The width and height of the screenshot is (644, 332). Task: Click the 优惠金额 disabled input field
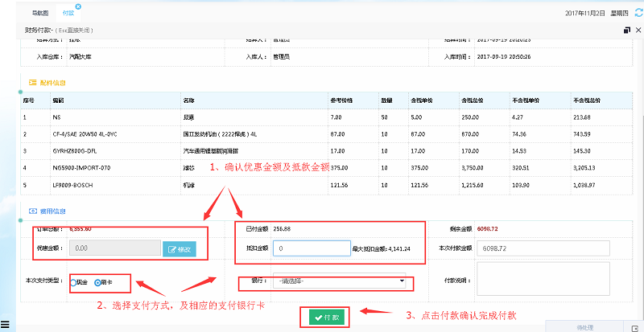[115, 248]
